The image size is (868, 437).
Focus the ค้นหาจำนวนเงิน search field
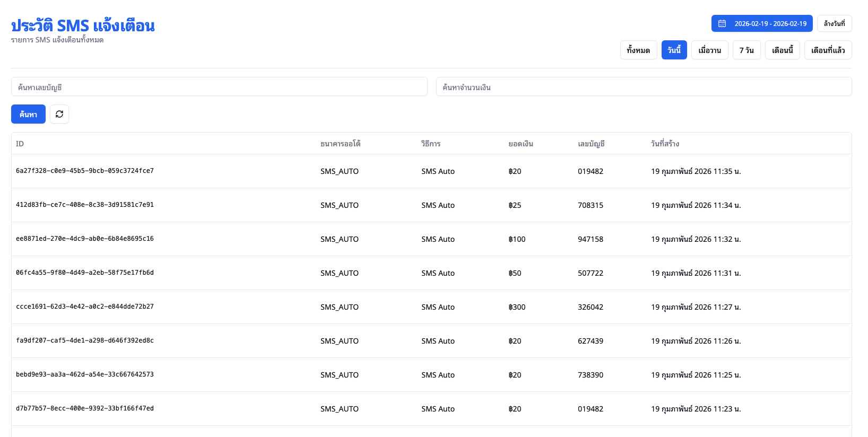click(x=644, y=87)
